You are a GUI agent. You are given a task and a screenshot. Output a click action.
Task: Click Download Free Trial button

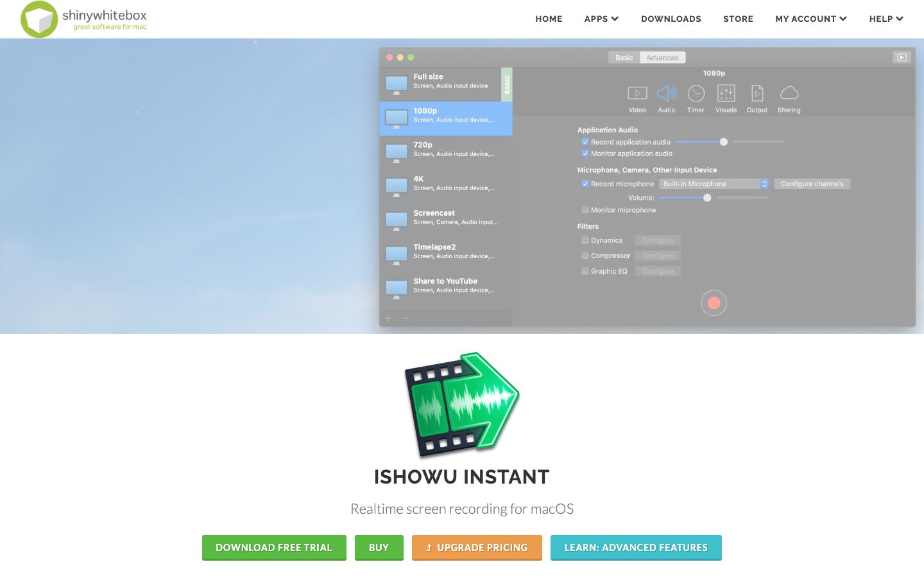(274, 548)
